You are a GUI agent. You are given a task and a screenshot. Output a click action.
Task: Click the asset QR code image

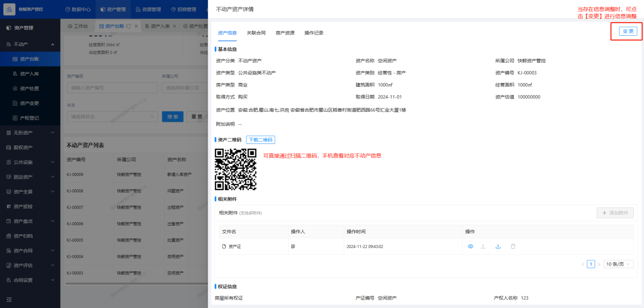236,169
